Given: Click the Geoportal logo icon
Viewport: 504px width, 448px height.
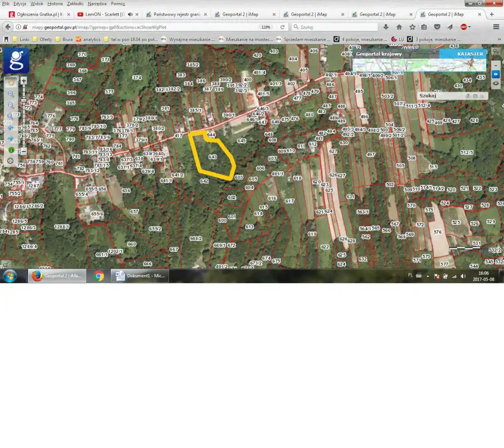Looking at the screenshot, I should [x=16, y=60].
